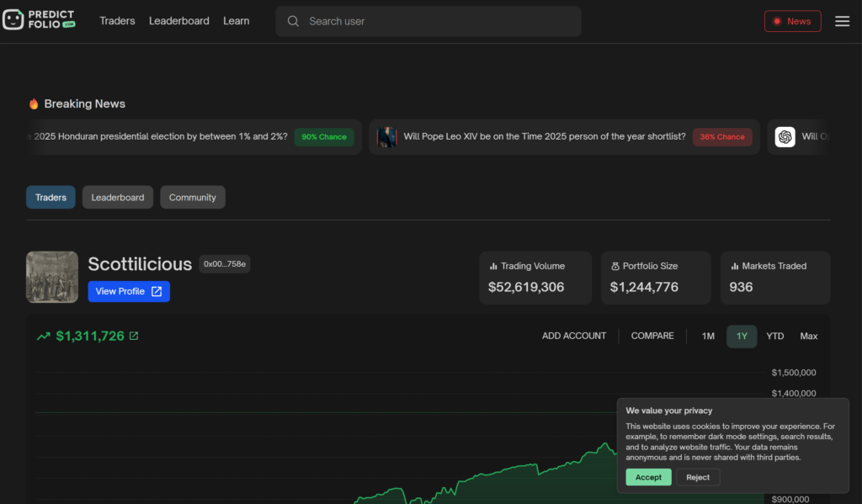Select the 1Y time range
Viewport: 862px width, 504px height.
click(742, 336)
